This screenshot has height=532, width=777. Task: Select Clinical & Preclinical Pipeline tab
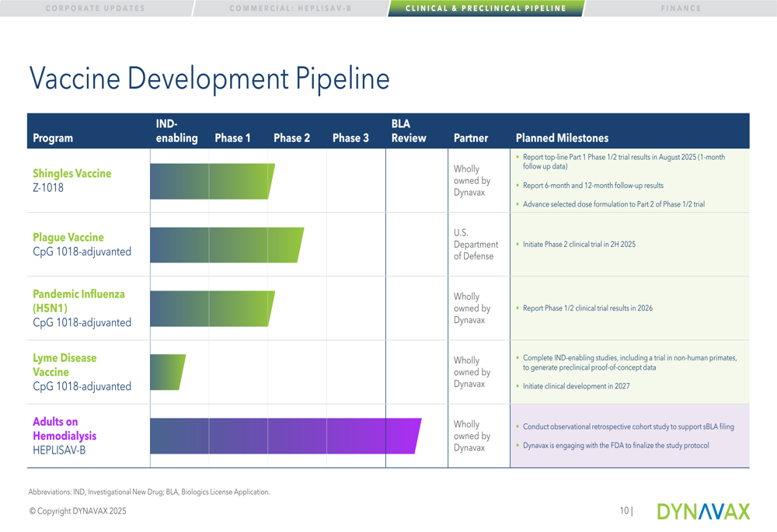click(x=486, y=9)
